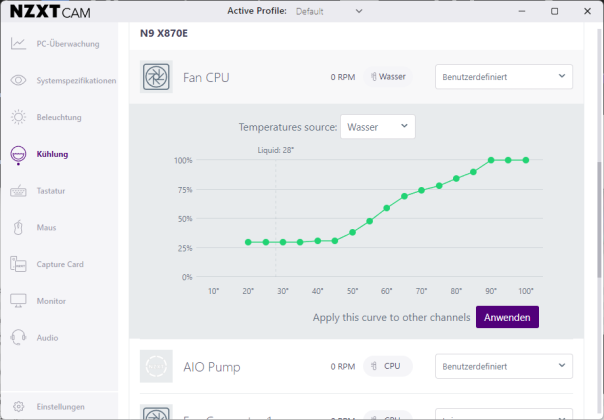Viewport: 604px width, 420px height.
Task: Expand AIO Pump Benutzerdefiniert dropdown
Action: [503, 367]
